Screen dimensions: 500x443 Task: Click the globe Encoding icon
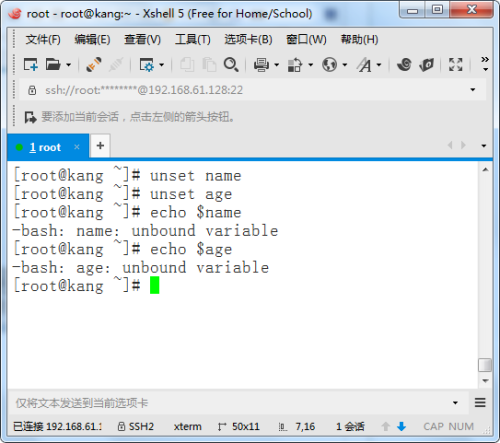point(329,65)
